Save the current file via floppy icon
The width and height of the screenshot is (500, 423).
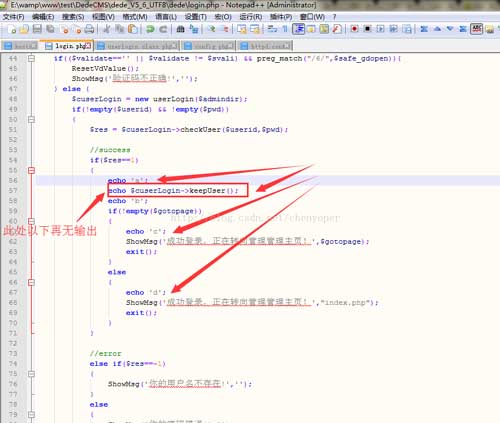coord(37,29)
